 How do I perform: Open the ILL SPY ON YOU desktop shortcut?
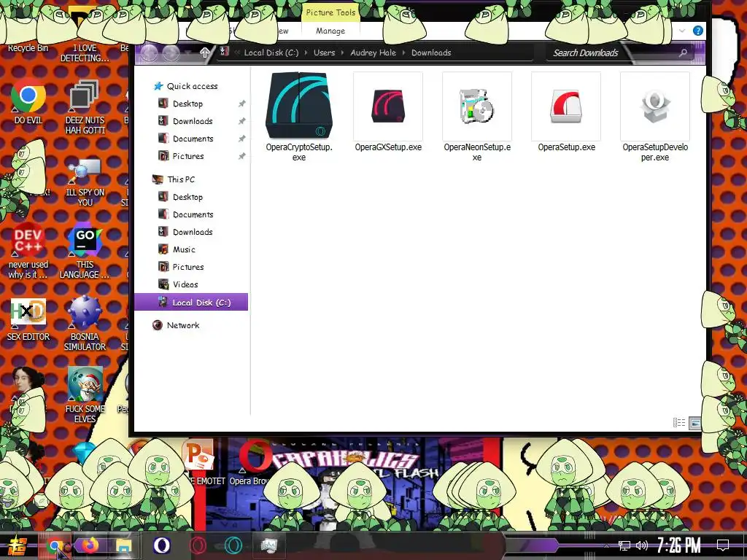pos(85,183)
